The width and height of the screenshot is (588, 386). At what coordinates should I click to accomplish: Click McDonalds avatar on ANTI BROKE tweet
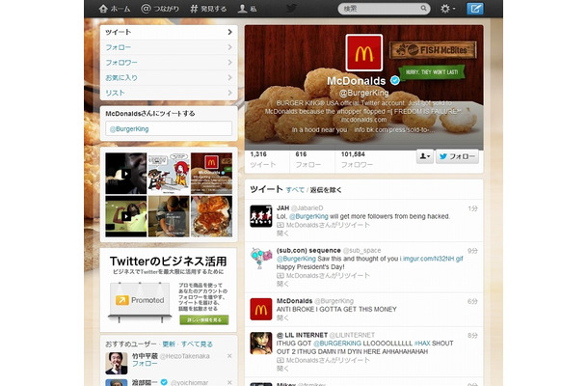pyautogui.click(x=261, y=309)
